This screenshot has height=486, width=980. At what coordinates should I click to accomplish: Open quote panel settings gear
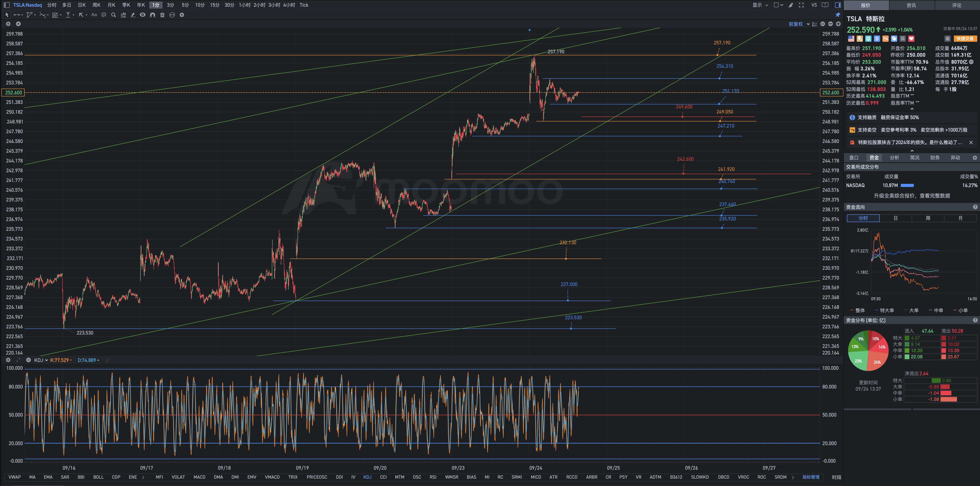pyautogui.click(x=975, y=158)
